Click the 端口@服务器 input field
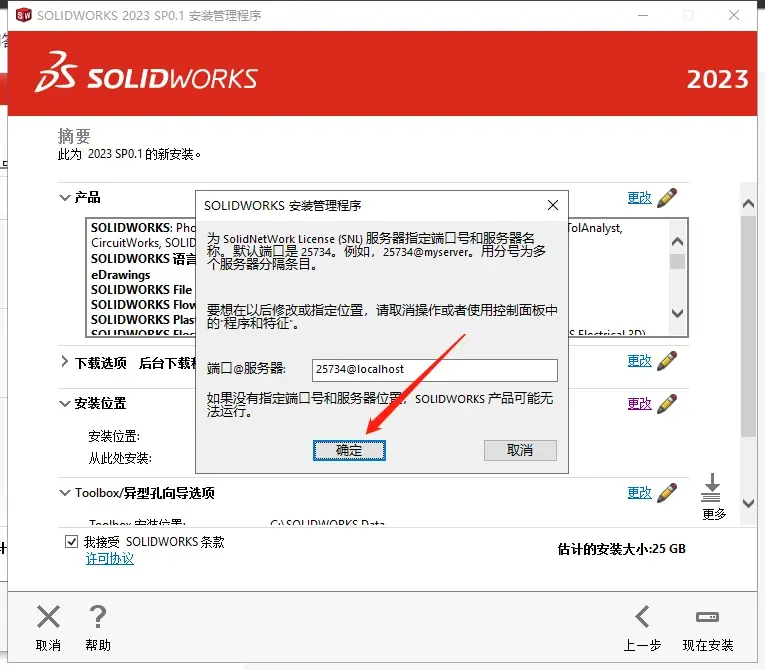The width and height of the screenshot is (765, 670). 434,370
